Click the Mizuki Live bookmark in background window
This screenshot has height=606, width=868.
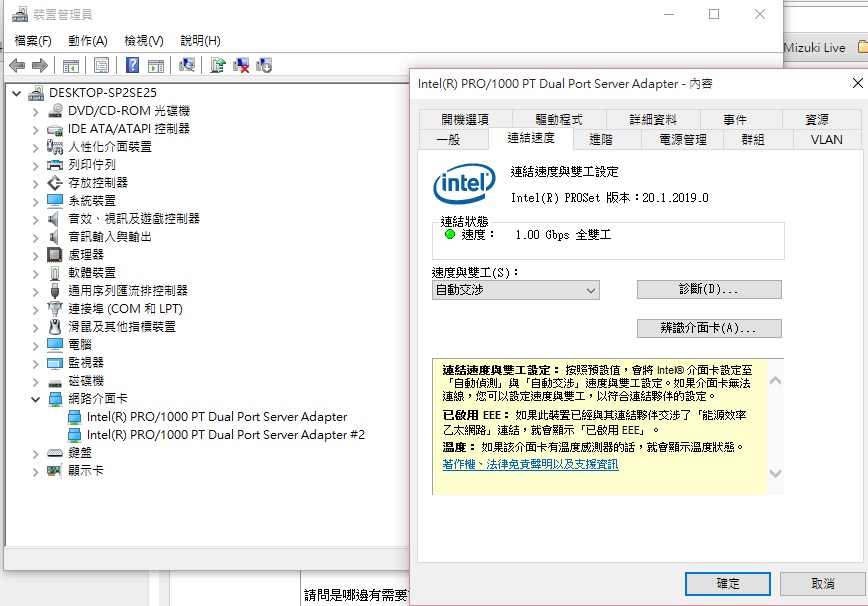815,48
